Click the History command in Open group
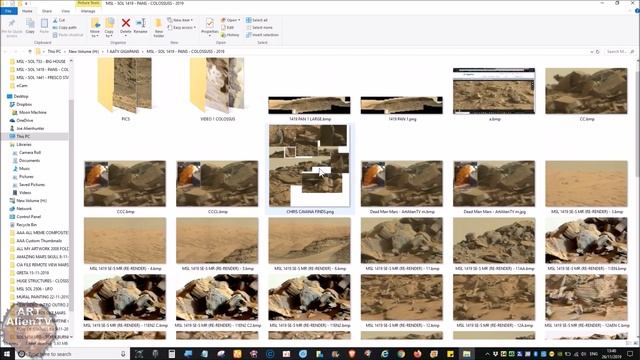This screenshot has width=640, height=360. pyautogui.click(x=230, y=35)
